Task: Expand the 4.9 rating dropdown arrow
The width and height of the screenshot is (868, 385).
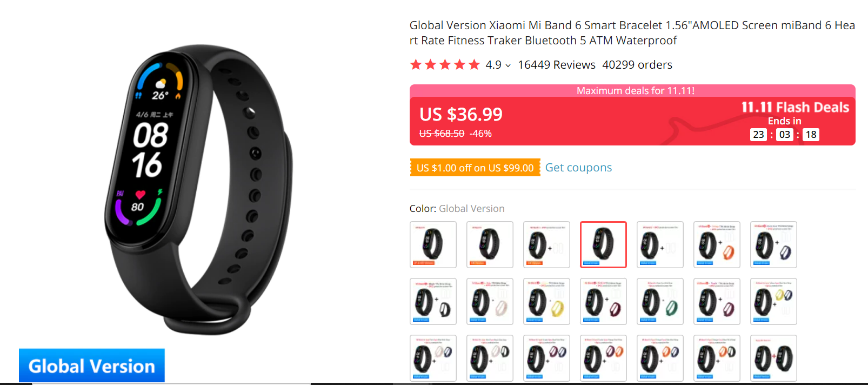Action: [x=508, y=65]
